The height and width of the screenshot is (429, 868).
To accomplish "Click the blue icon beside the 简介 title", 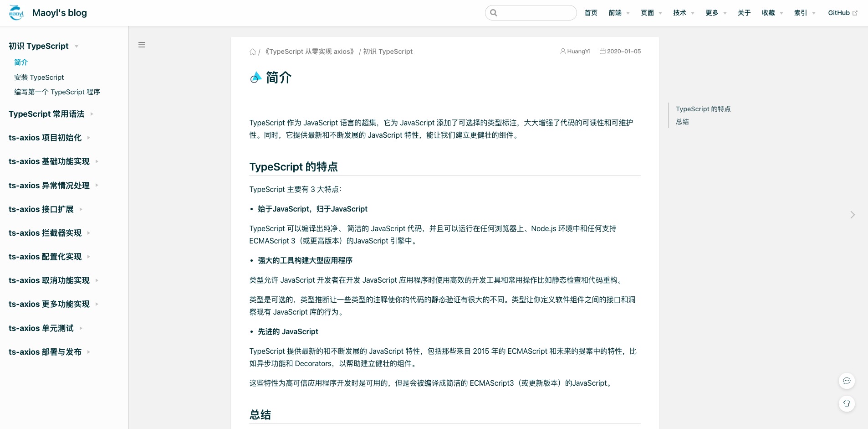I will pos(255,78).
